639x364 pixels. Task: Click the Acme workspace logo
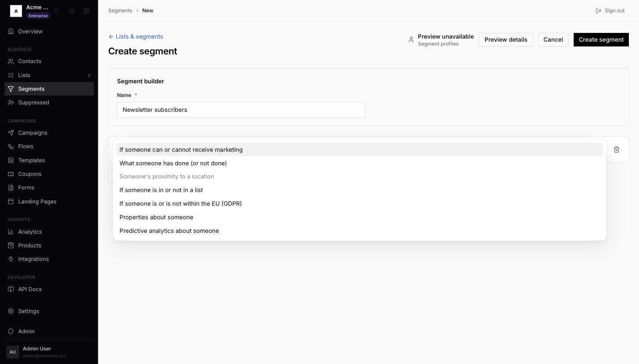pyautogui.click(x=16, y=11)
